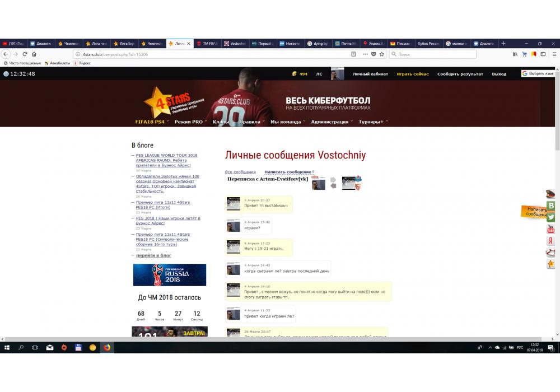Viewport: 560px width, 392px height.
Task: Click the Написать сообщение link
Action: 288,172
